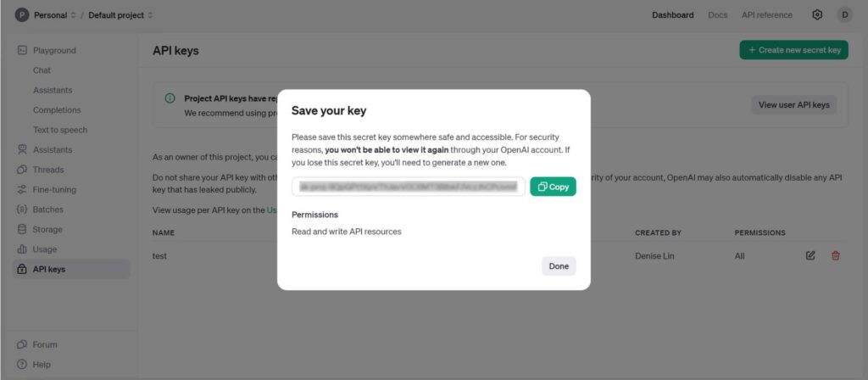The image size is (868, 380).
Task: Go to Storage in the sidebar
Action: pyautogui.click(x=47, y=230)
